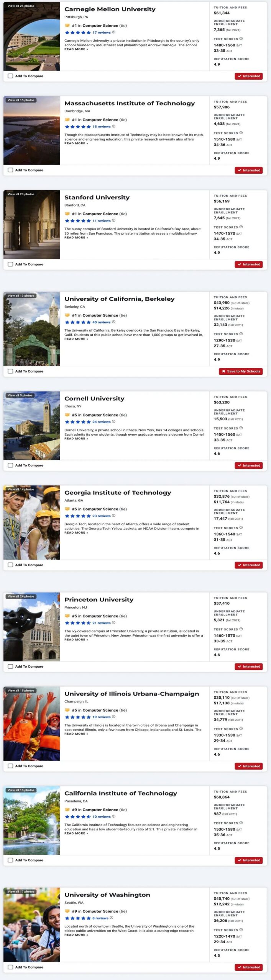Click Save to My Schools for Berkeley
Viewport: 271px width, 980px height.
coord(241,371)
